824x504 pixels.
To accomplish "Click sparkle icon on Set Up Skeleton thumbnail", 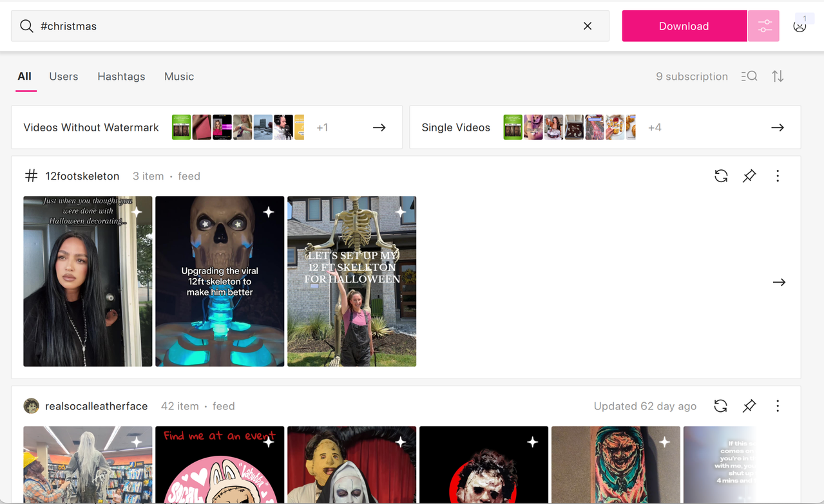I will click(401, 212).
